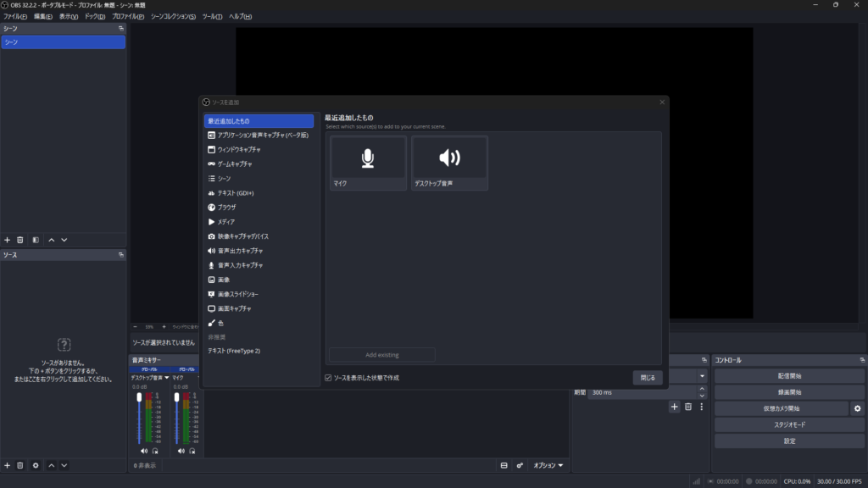This screenshot has height=488, width=868.
Task: Mute デスクトップ音声 speaker icon in mixer
Action: coord(144,451)
